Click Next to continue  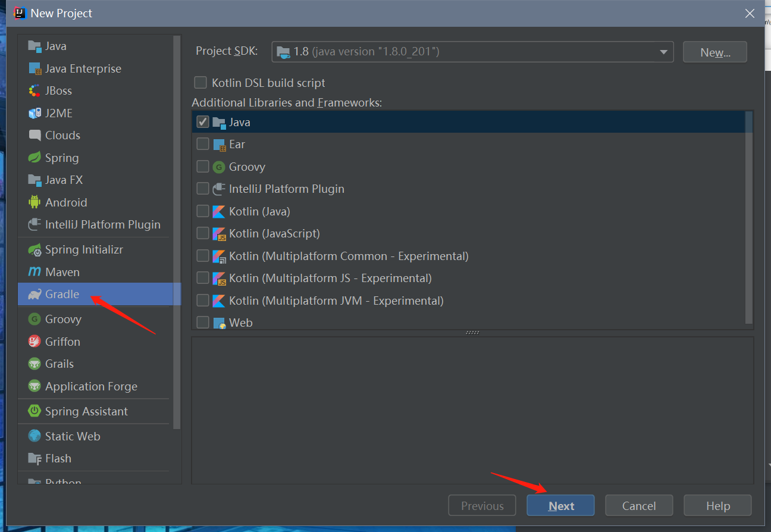560,506
